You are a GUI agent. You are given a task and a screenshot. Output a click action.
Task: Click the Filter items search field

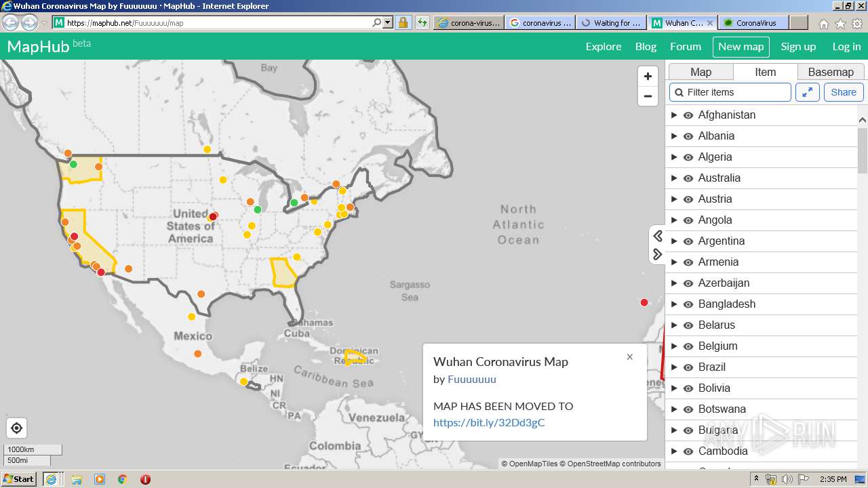point(730,92)
